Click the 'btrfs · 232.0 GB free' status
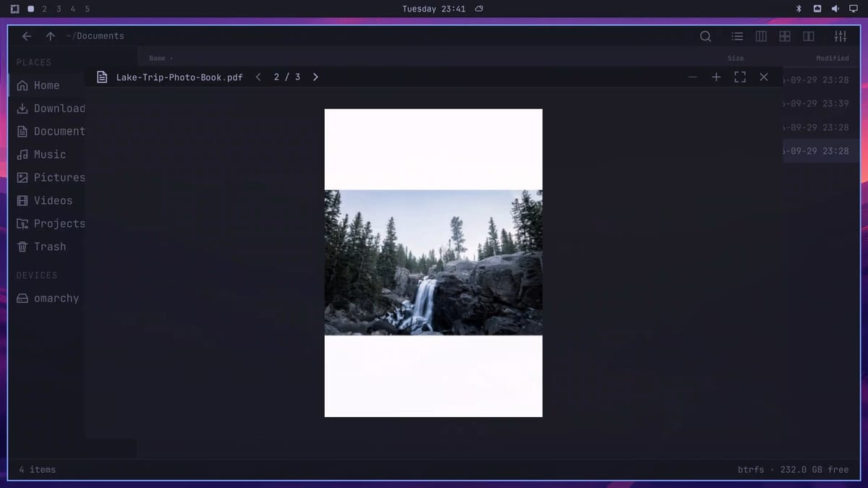The image size is (868, 488). (x=793, y=470)
